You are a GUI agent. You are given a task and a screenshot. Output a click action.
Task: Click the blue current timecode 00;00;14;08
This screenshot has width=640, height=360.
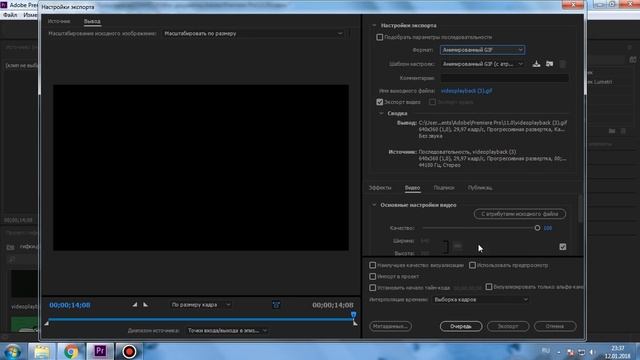tap(70, 305)
